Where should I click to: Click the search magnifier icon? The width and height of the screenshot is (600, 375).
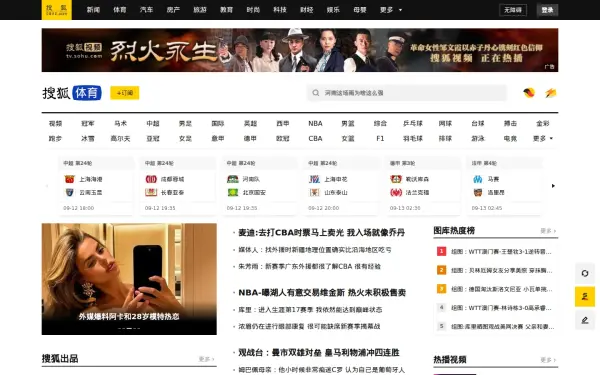pos(316,93)
